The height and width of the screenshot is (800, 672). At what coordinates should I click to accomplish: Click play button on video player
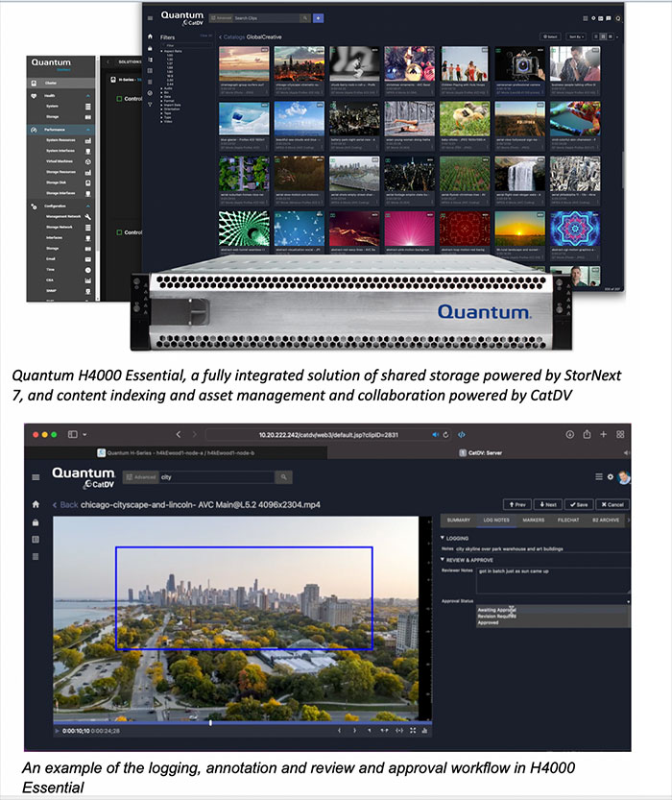[57, 731]
